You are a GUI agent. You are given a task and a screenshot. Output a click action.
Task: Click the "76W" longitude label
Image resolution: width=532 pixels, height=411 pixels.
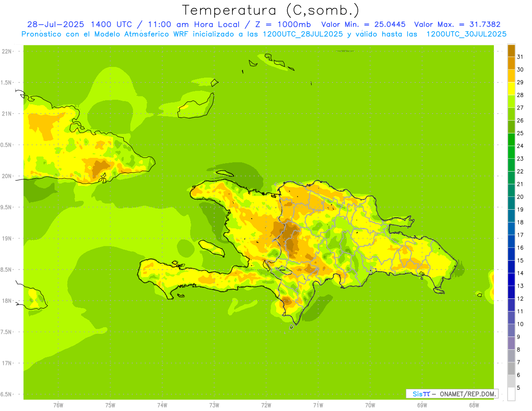point(58,405)
